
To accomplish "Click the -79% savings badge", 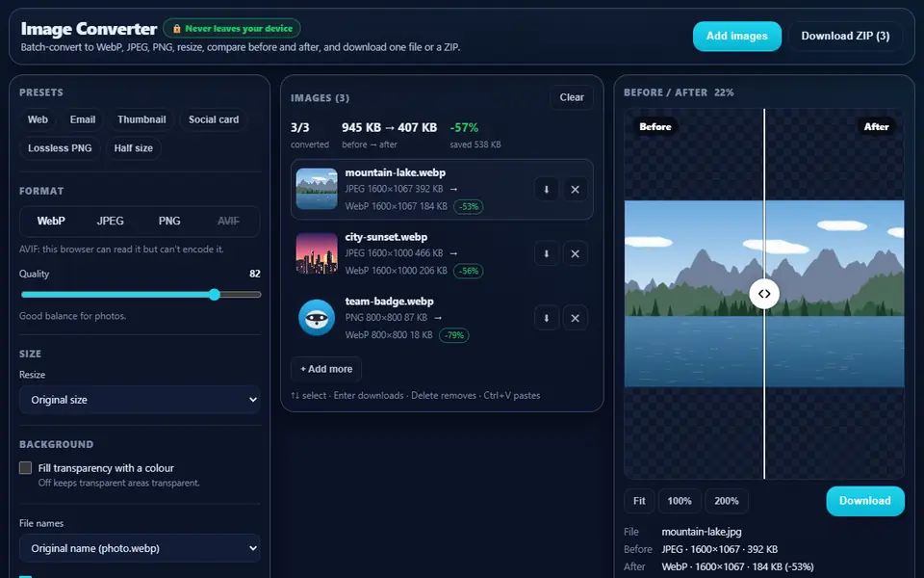I will tap(453, 335).
